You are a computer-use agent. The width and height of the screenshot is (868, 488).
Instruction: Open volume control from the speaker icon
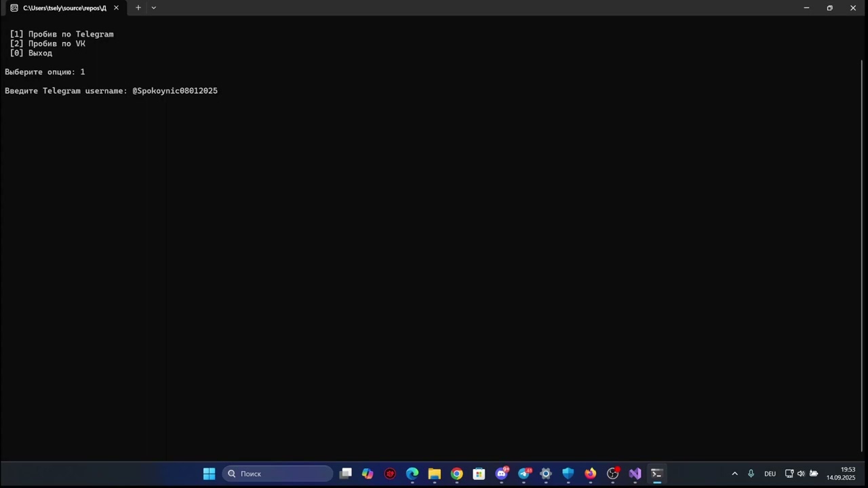coord(801,474)
